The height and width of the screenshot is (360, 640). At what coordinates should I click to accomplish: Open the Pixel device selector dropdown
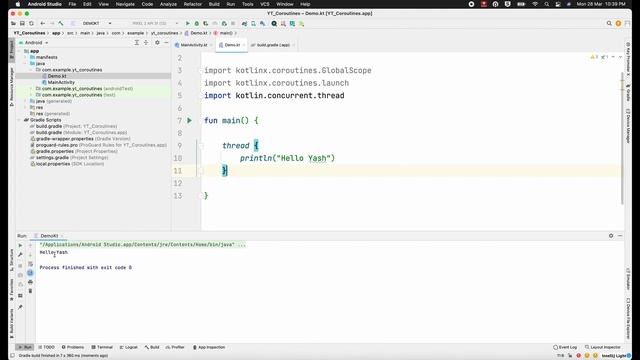point(155,24)
